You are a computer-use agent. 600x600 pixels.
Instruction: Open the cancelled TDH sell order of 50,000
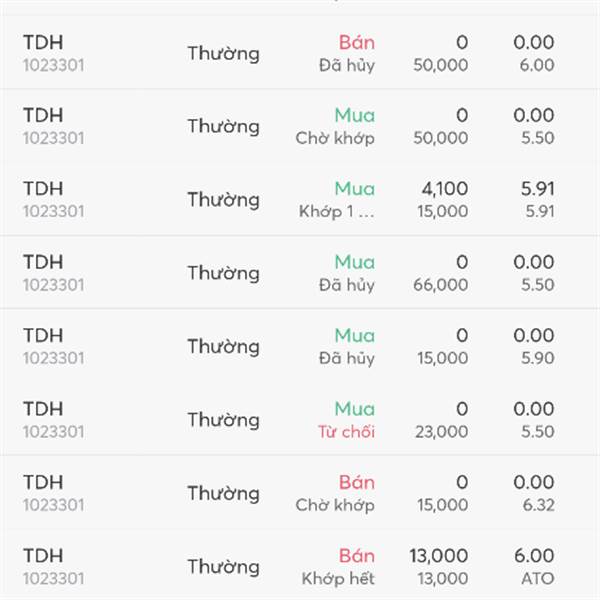click(300, 53)
